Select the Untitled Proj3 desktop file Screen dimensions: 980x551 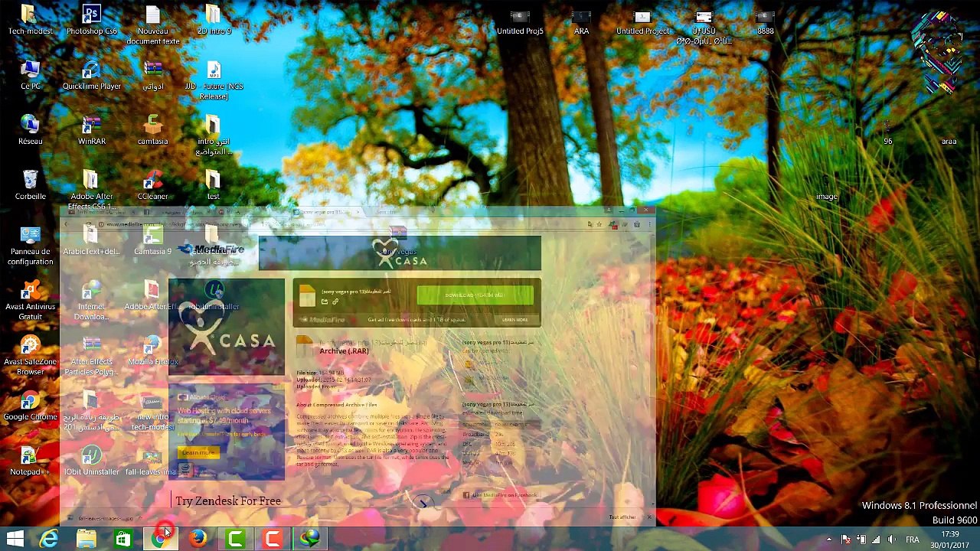(x=520, y=22)
